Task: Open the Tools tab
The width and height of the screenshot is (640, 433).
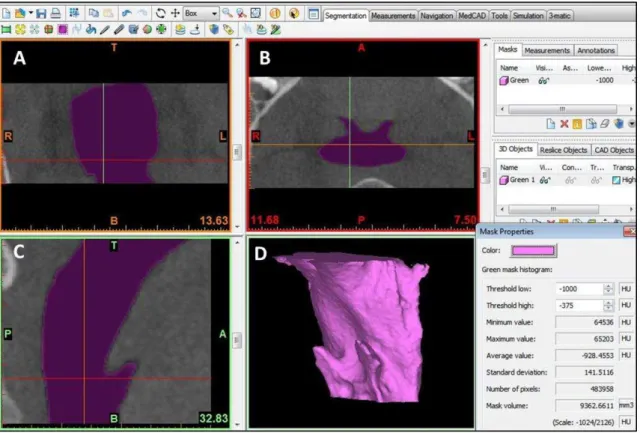Action: (499, 16)
